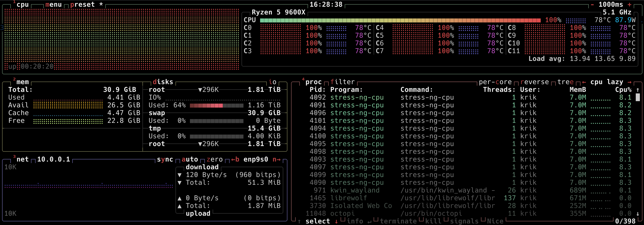Click the minus to decrease update interval
Image resolution: width=644 pixels, height=225 pixels.
click(592, 4)
